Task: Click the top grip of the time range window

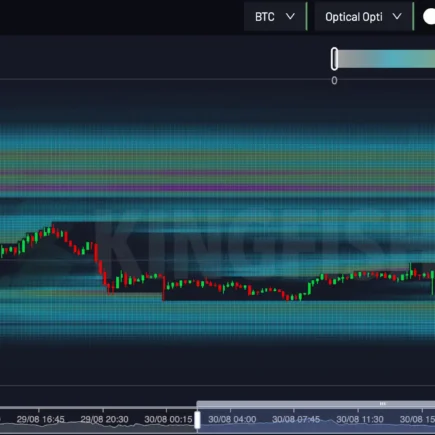Action: point(382,404)
